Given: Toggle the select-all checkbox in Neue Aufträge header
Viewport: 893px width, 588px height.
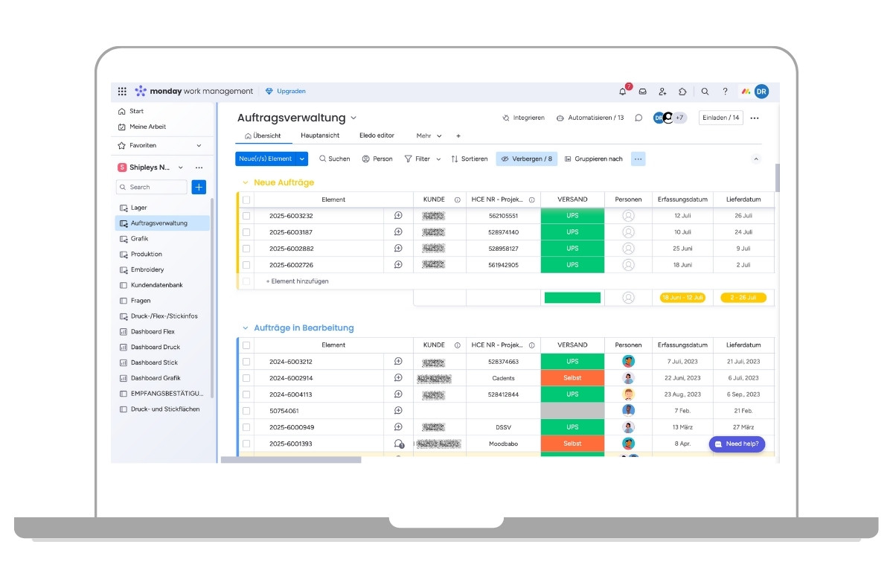Looking at the screenshot, I should point(246,199).
